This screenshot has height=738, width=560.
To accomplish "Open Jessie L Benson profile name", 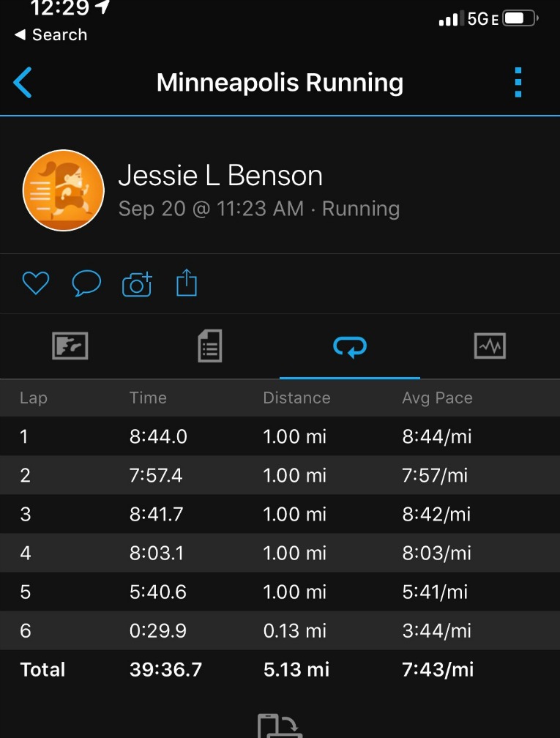I will click(220, 176).
